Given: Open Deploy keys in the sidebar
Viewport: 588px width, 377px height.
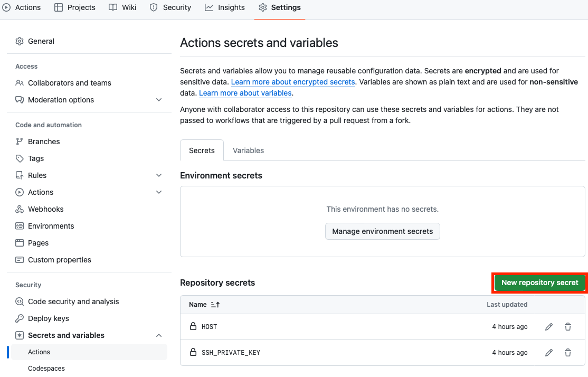Looking at the screenshot, I should [48, 318].
